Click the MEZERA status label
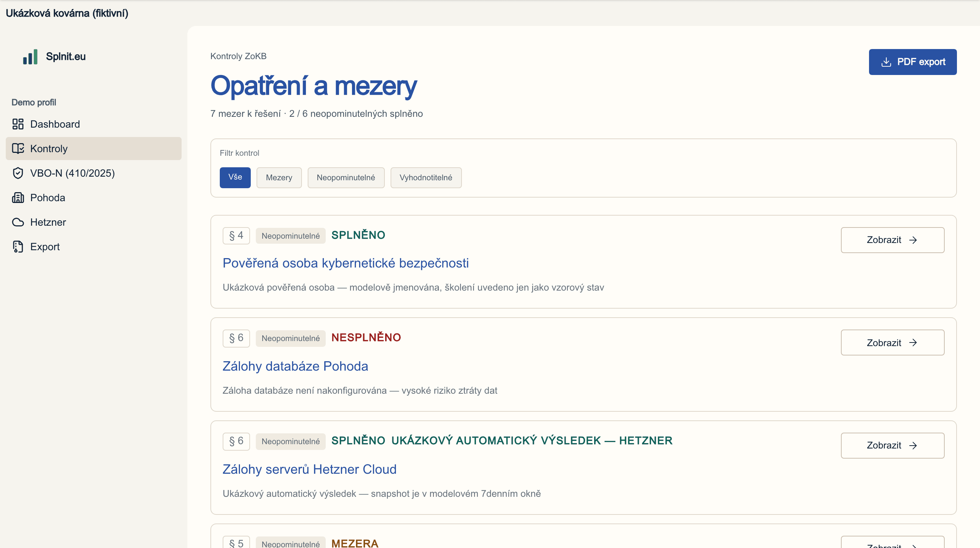This screenshot has width=980, height=548. (x=355, y=543)
